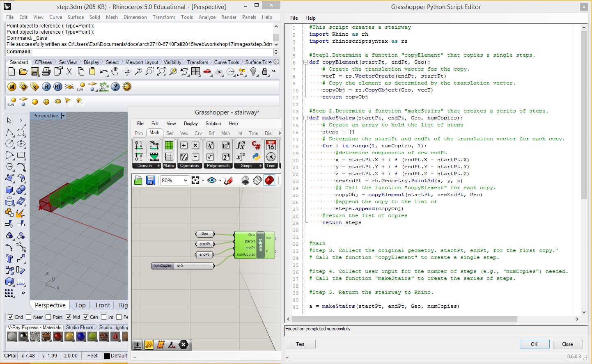Click the Grasshopper sketch pencil icon
The image size is (592, 364).
pos(229,180)
